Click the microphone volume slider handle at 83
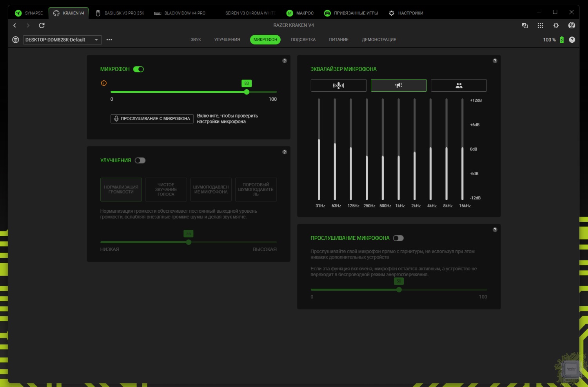 [247, 92]
